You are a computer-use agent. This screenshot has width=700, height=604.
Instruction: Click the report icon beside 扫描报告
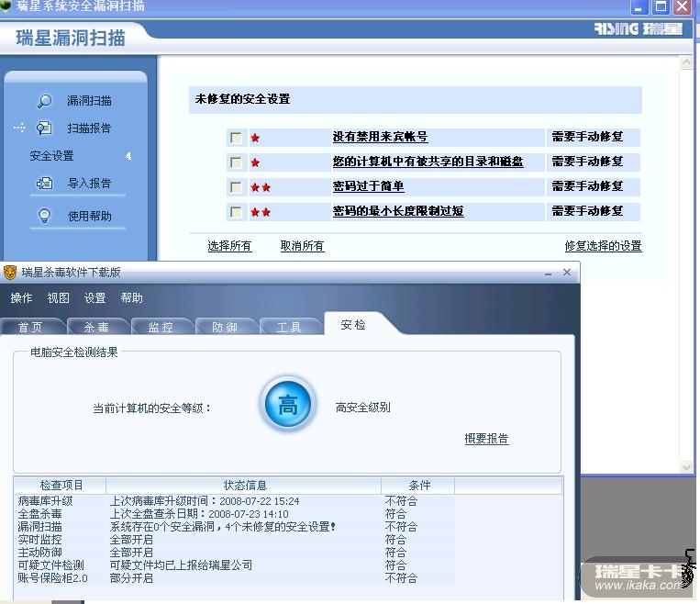(44, 129)
